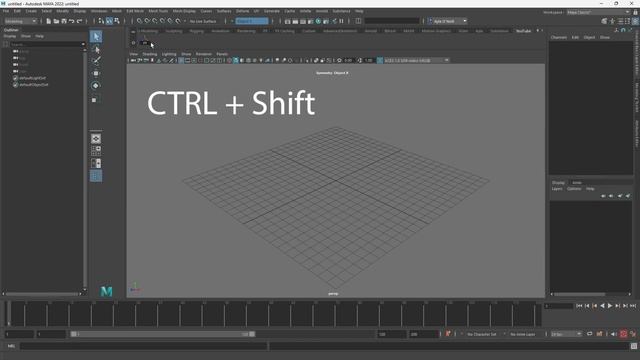Open Animation preferences running-figure icon
This screenshot has height=360, width=640.
tap(633, 334)
